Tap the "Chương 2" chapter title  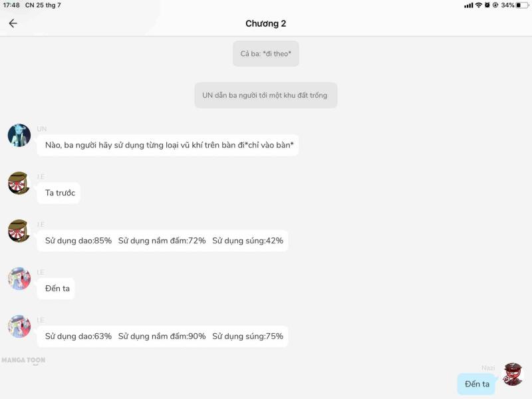pos(266,23)
